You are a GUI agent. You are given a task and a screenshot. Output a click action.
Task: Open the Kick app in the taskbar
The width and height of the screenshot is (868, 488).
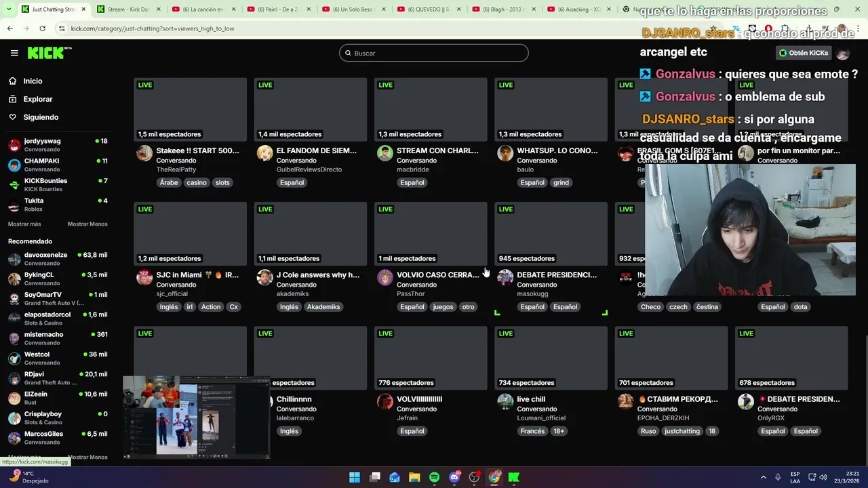514,477
